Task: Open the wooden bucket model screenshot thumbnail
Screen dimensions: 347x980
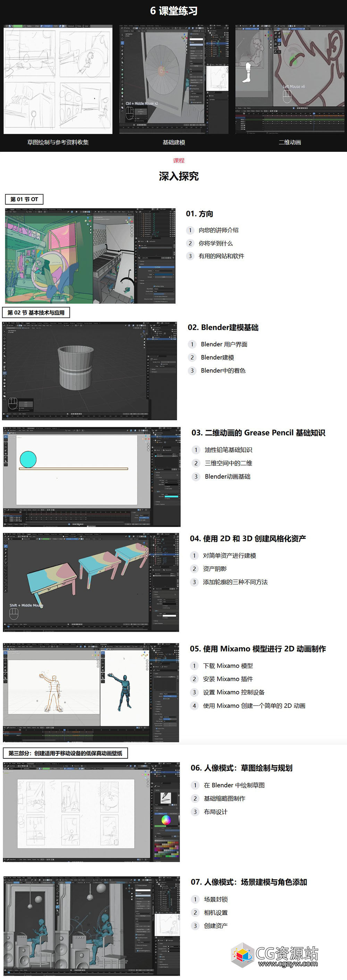Action: (x=90, y=371)
